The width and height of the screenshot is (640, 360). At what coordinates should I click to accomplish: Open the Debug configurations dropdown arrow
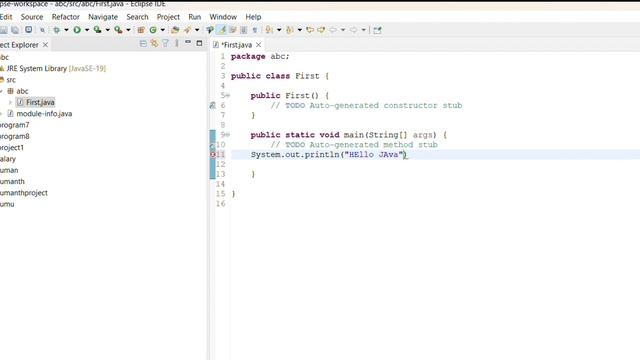(x=66, y=30)
